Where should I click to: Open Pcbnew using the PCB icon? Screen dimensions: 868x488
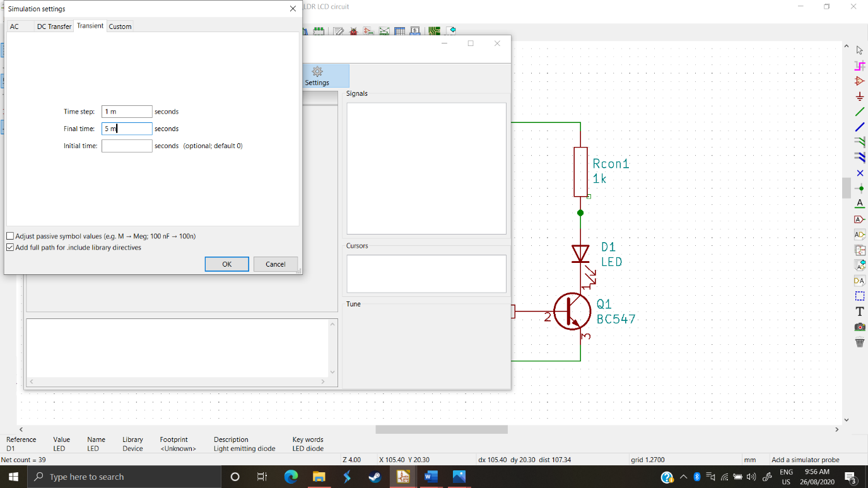tap(435, 30)
